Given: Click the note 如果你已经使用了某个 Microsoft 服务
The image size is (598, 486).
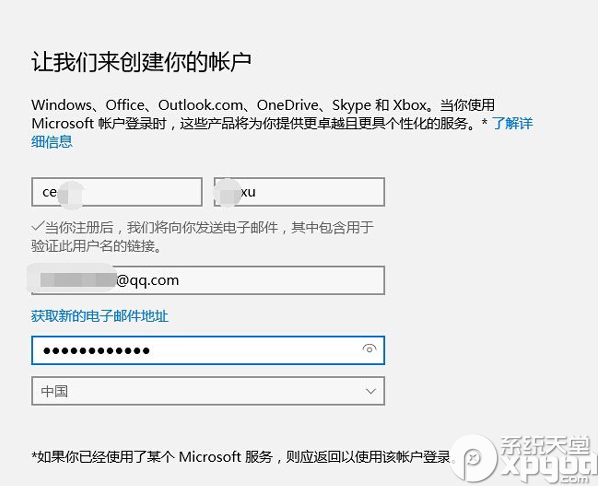Looking at the screenshot, I should coord(152,457).
